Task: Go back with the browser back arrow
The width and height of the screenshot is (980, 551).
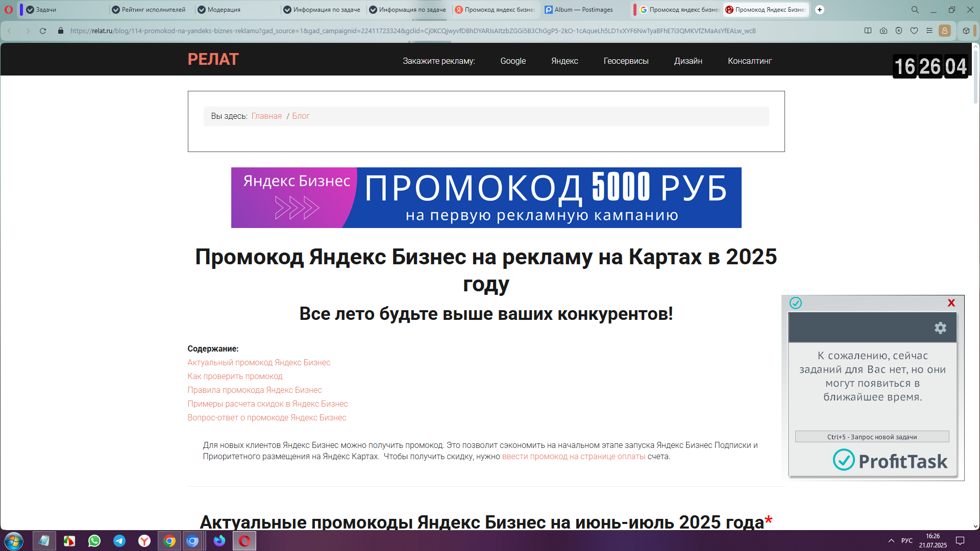Action: (x=9, y=31)
